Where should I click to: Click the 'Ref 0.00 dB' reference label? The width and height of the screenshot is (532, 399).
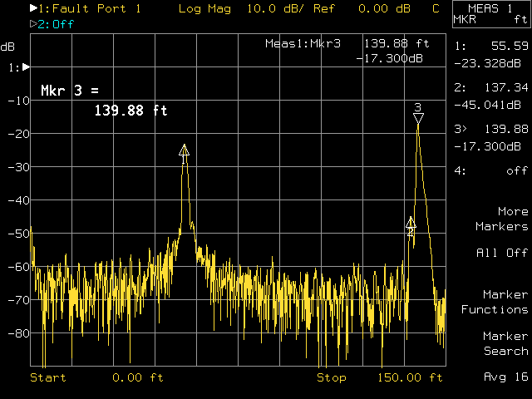[362, 8]
